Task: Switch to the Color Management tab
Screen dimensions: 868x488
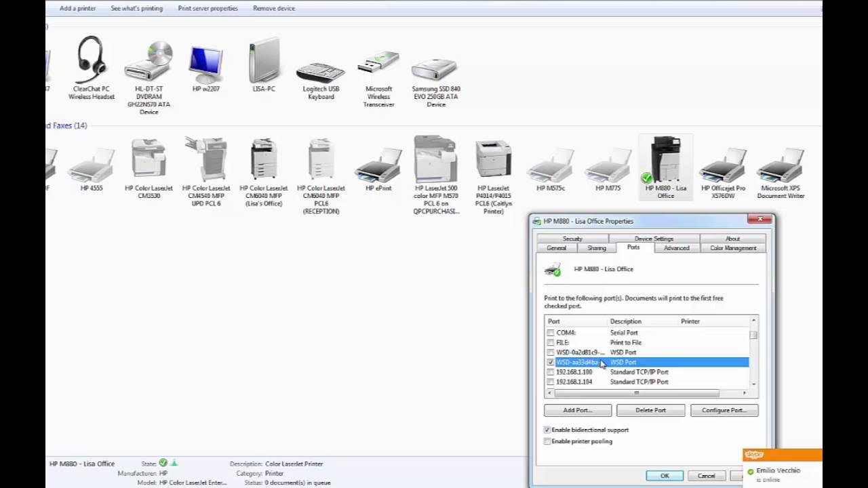Action: [733, 248]
